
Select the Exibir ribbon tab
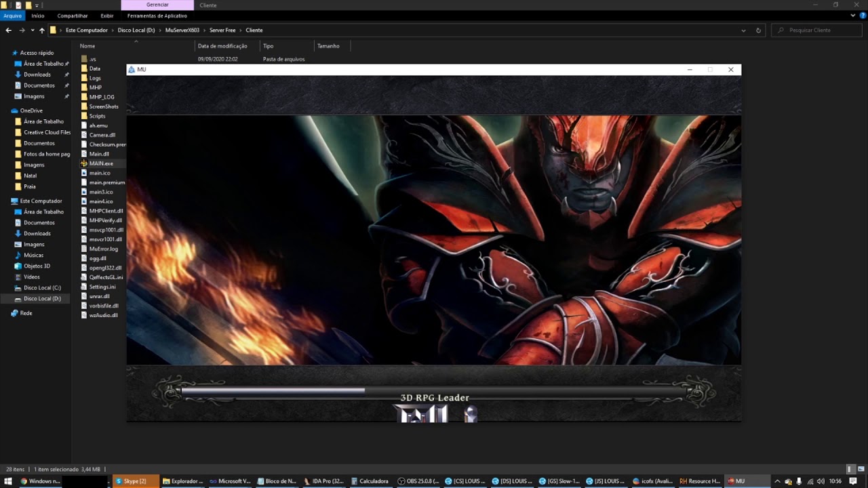click(x=107, y=16)
